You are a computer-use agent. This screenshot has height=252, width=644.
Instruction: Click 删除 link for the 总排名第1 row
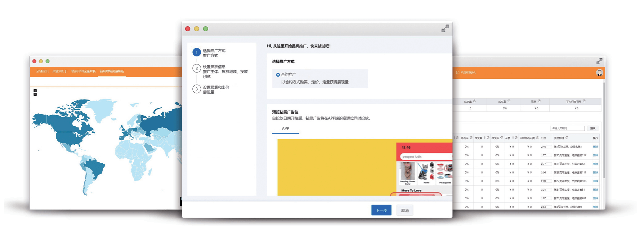(x=595, y=147)
